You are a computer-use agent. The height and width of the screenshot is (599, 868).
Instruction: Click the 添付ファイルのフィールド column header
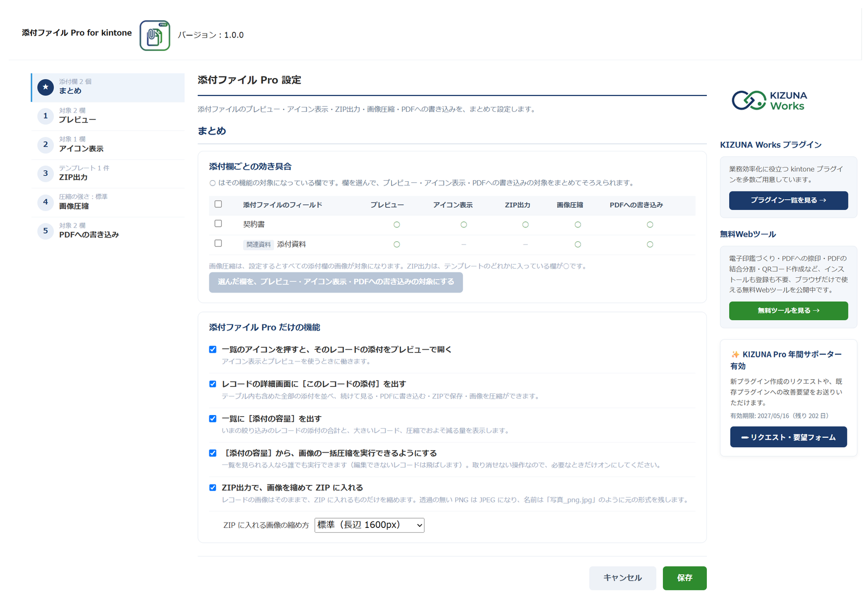pos(283,205)
